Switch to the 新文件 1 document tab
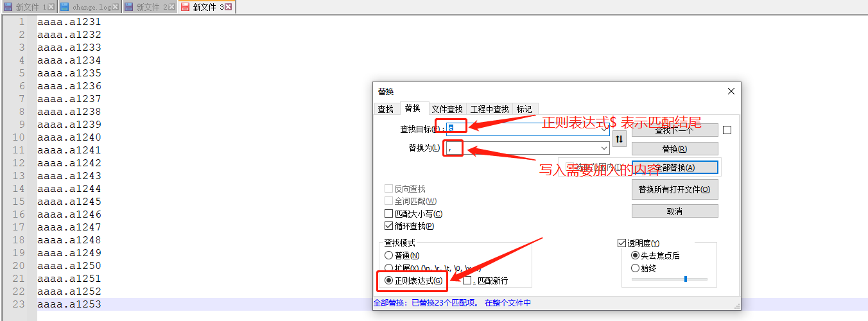Image resolution: width=868 pixels, height=321 pixels. [29, 7]
